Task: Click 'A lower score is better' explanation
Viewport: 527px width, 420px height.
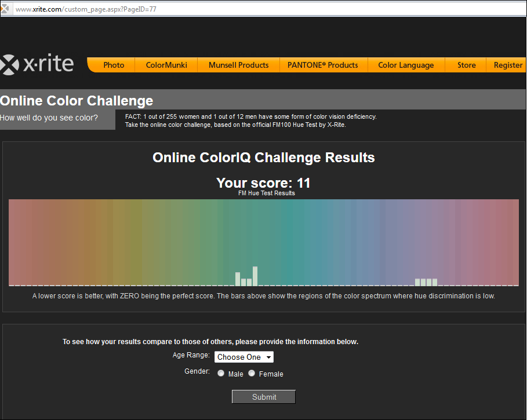Action: 263,296
